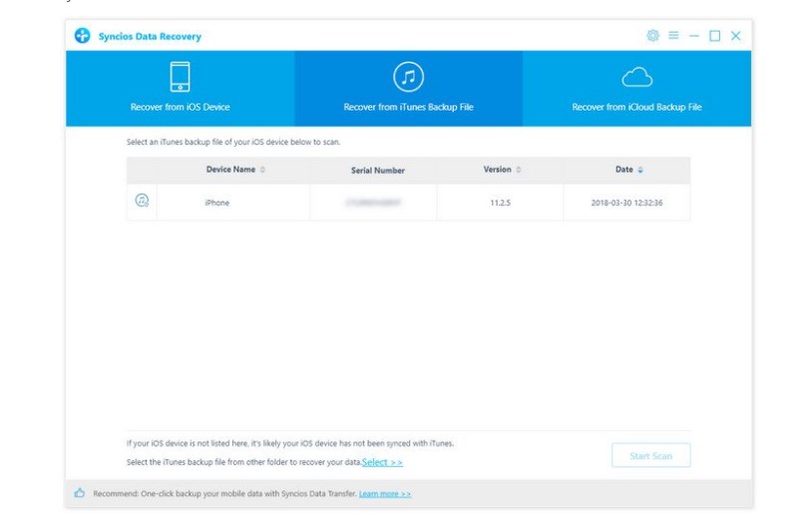Select Recover from iTunes Backup File tab
The height and width of the screenshot is (524, 812).
409,89
